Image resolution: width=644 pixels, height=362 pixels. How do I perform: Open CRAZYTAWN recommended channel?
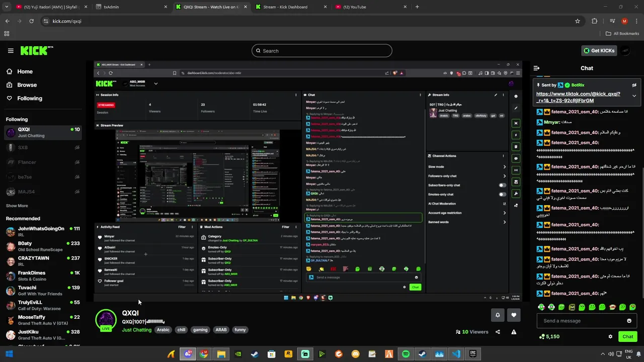pyautogui.click(x=43, y=261)
